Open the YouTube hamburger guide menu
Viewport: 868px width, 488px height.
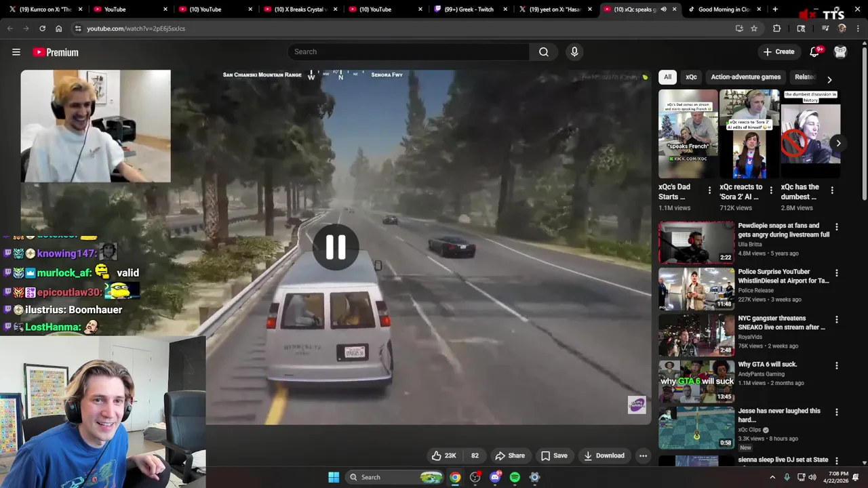coord(16,52)
